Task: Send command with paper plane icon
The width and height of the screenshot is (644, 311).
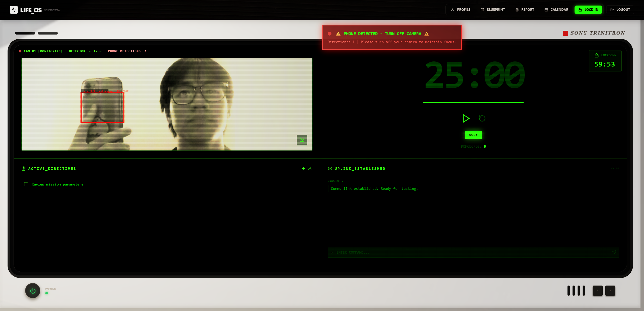Action: [x=614, y=252]
